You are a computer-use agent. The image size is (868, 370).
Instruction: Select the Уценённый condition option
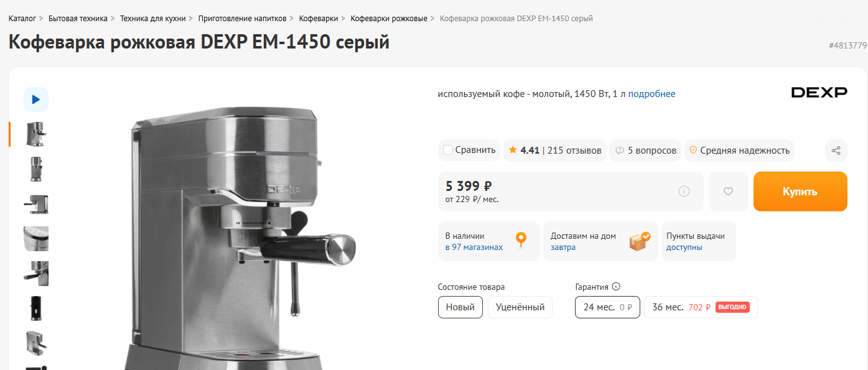[x=520, y=307]
